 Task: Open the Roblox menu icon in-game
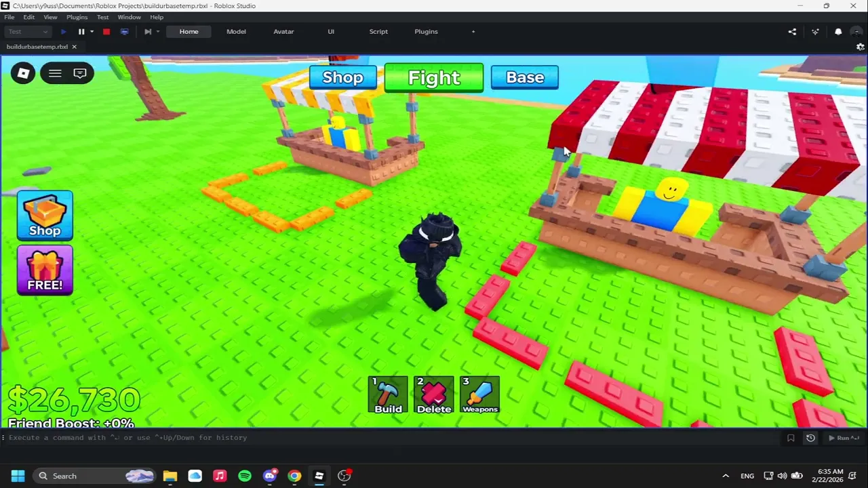(23, 73)
